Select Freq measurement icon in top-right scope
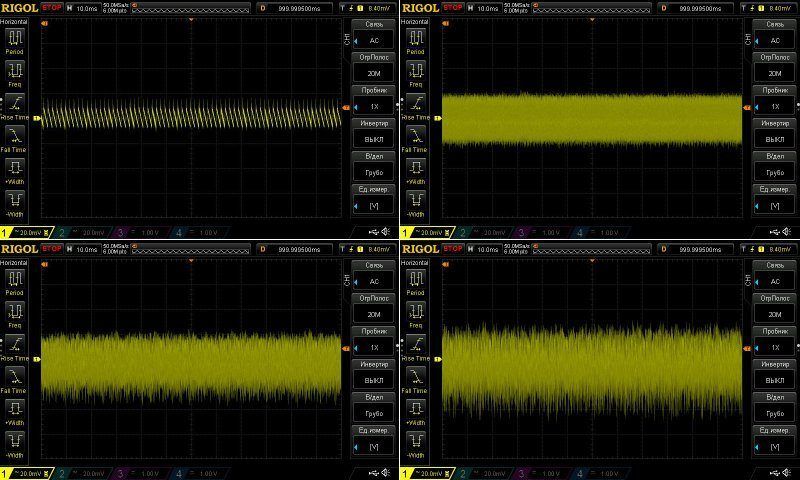This screenshot has width=800, height=480. click(x=415, y=71)
